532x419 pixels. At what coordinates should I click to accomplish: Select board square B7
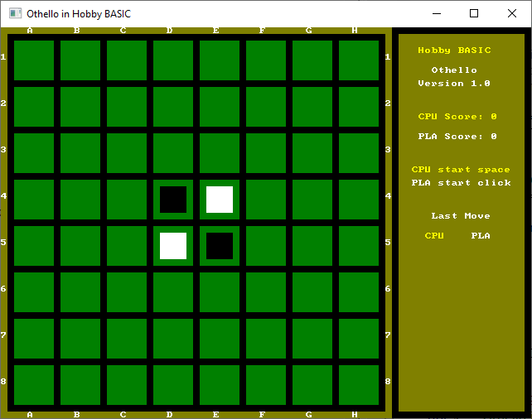tap(80, 339)
